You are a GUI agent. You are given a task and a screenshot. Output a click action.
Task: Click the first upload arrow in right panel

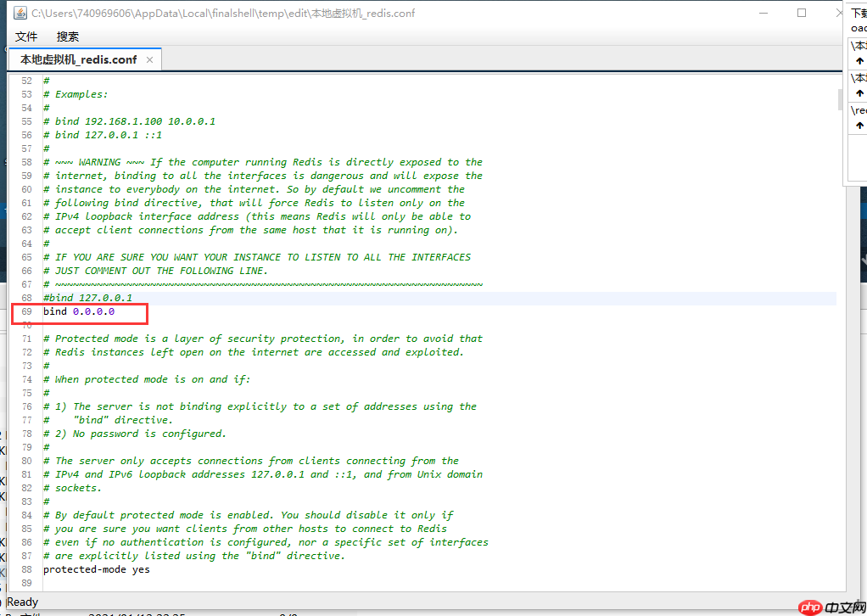click(859, 61)
